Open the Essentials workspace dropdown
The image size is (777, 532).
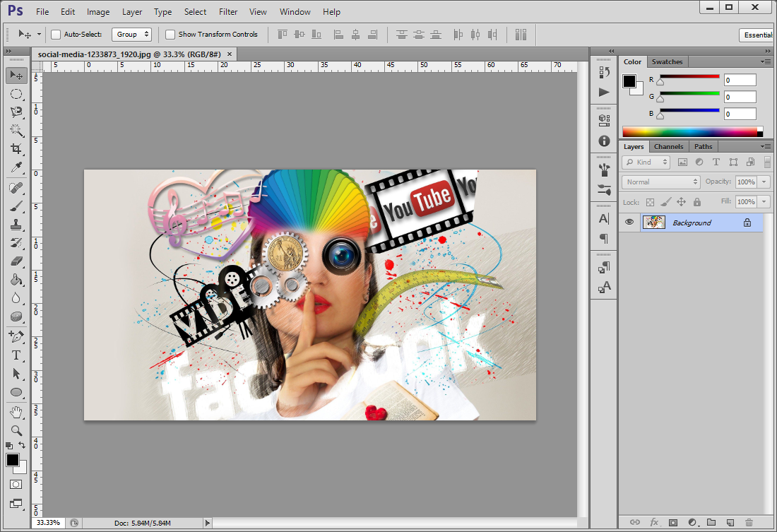757,35
